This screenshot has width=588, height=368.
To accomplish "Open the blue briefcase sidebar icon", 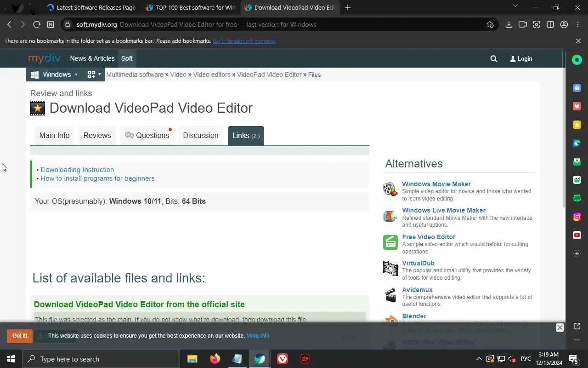I will coord(577,88).
